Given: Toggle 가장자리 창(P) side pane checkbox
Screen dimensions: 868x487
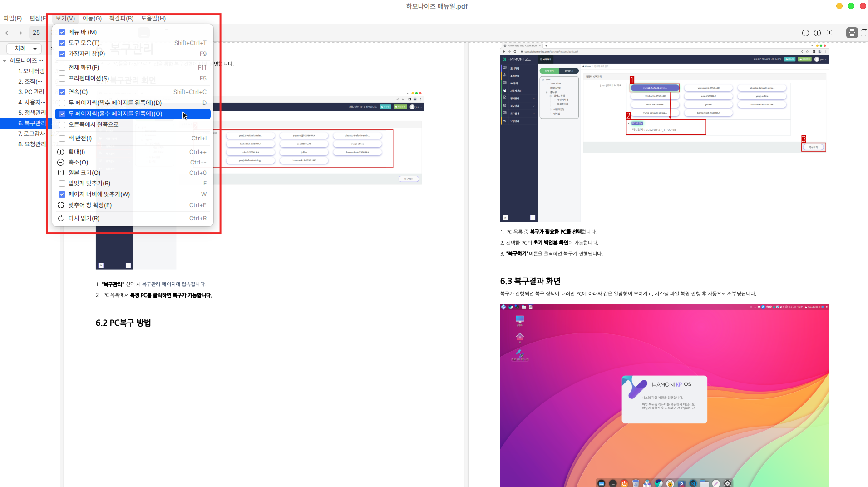Looking at the screenshot, I should 62,54.
